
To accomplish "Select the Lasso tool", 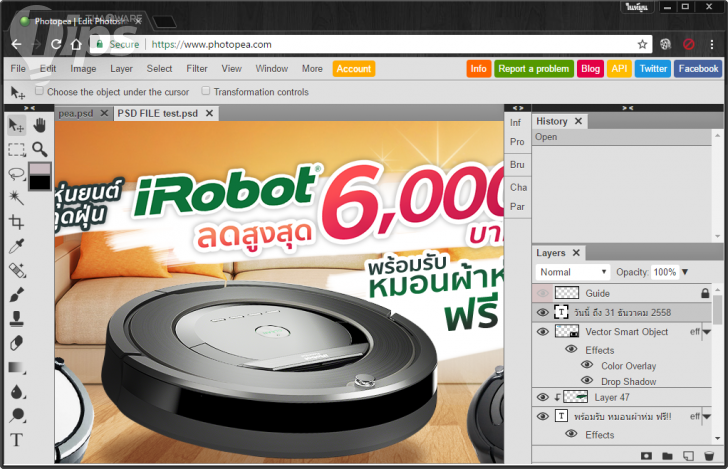I will 17,174.
